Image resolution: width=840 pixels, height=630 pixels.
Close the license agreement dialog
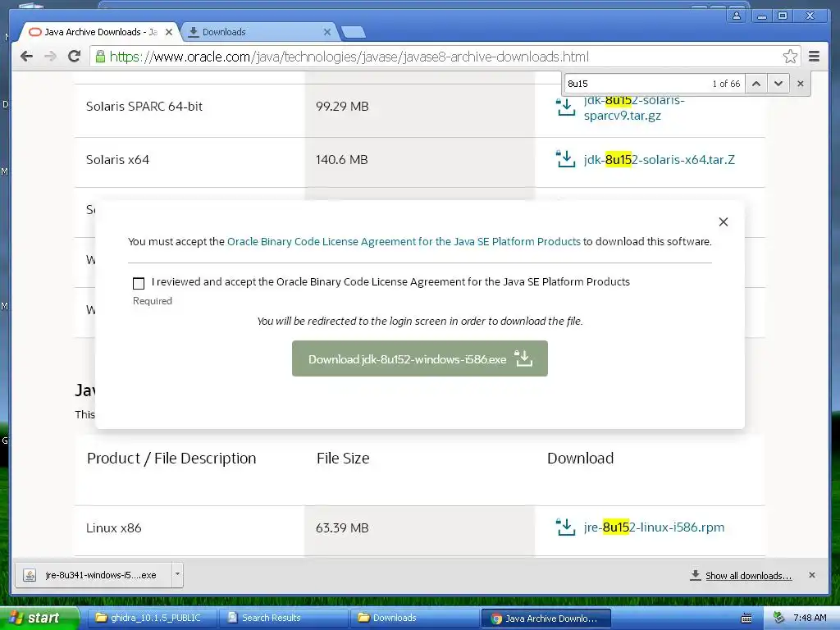point(724,221)
